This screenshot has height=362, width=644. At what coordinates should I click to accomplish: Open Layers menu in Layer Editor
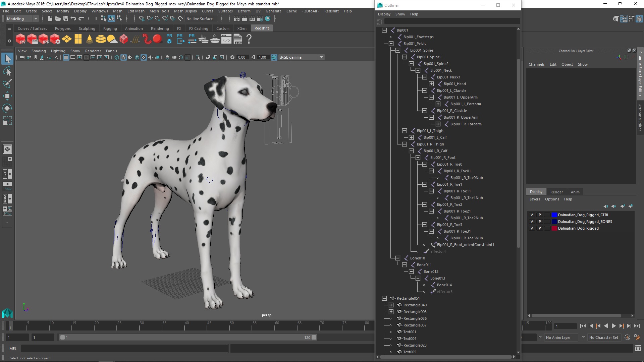pyautogui.click(x=535, y=199)
